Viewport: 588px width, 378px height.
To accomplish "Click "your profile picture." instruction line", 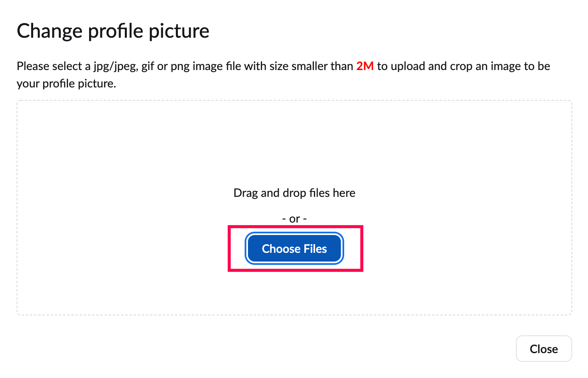I will tap(66, 84).
